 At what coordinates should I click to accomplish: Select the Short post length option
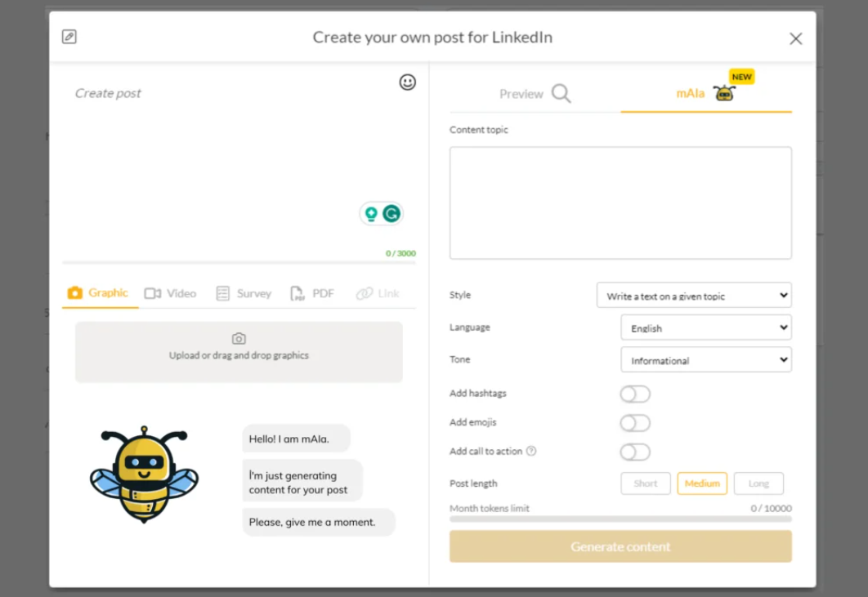tap(645, 483)
